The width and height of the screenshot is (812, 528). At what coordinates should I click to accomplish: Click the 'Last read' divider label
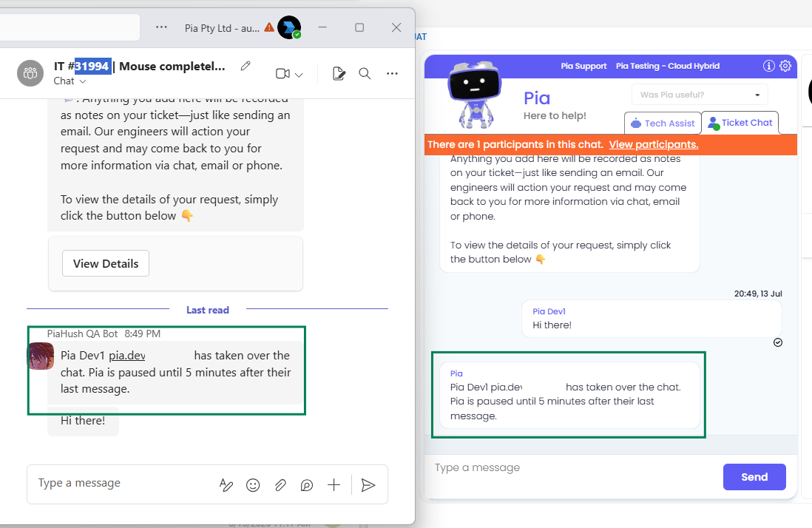(x=208, y=310)
